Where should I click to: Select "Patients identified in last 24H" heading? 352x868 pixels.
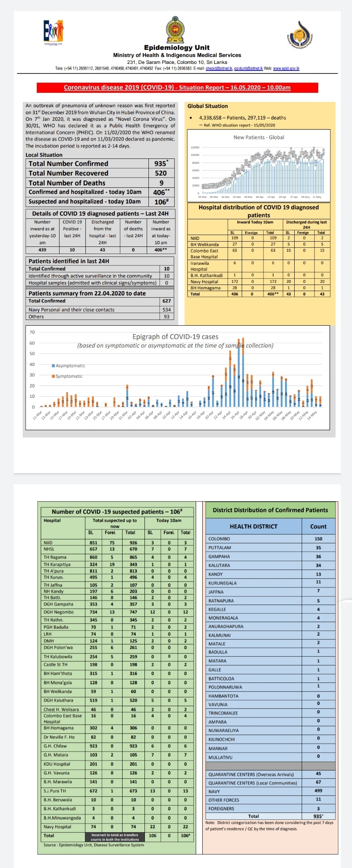click(69, 261)
